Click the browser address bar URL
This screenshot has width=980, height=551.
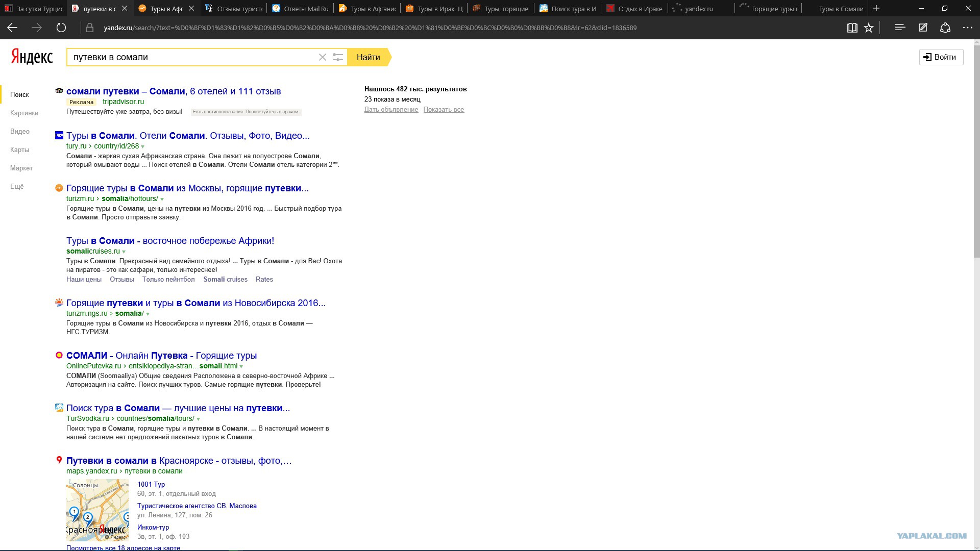[x=370, y=28]
